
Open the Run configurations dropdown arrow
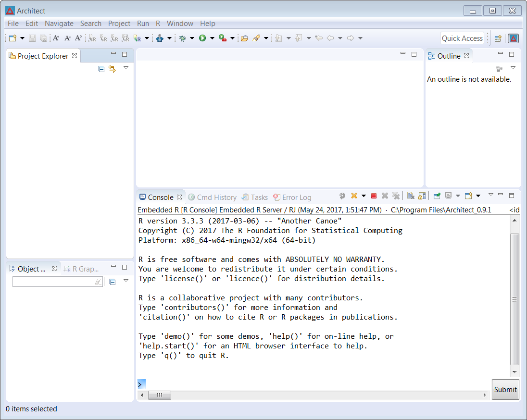pos(212,38)
